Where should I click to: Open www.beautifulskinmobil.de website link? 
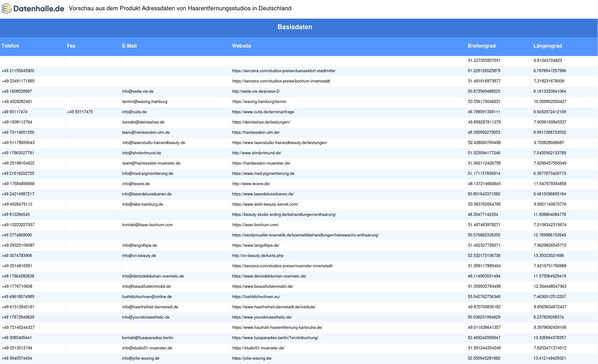click(263, 287)
